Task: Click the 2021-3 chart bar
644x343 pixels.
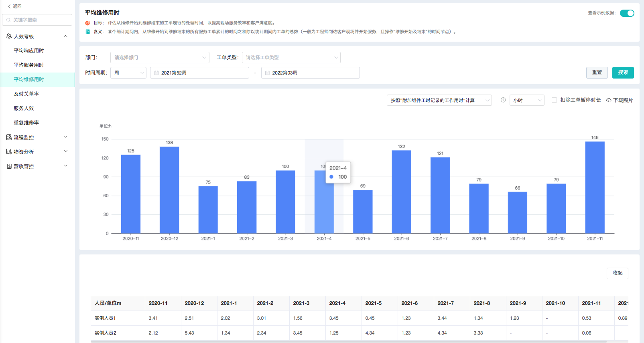Action: click(285, 202)
